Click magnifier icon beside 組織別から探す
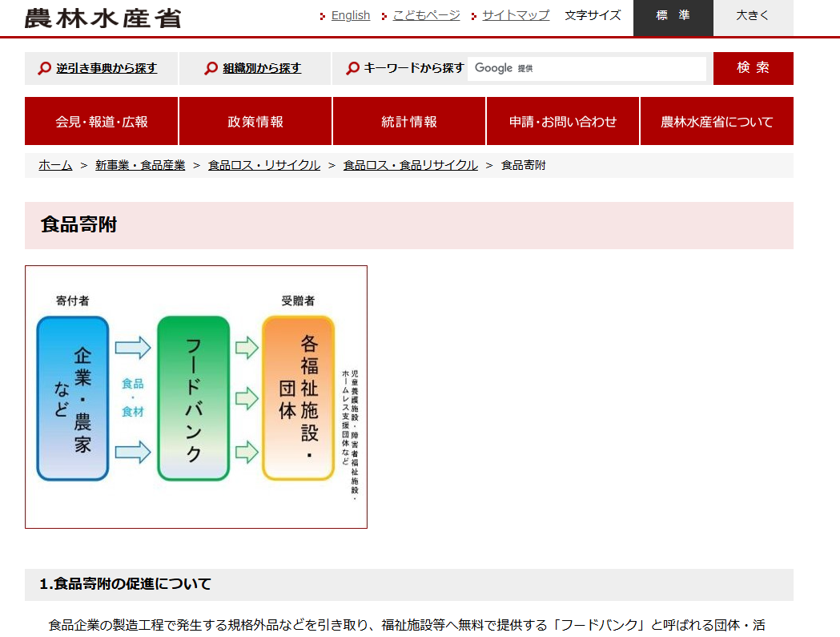 [x=211, y=69]
